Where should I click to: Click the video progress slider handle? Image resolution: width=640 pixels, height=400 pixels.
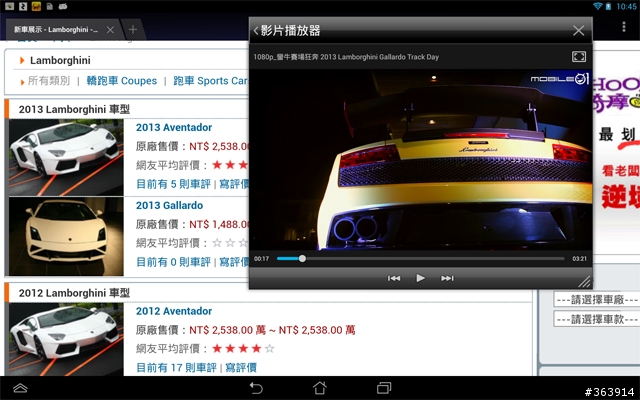(x=302, y=258)
